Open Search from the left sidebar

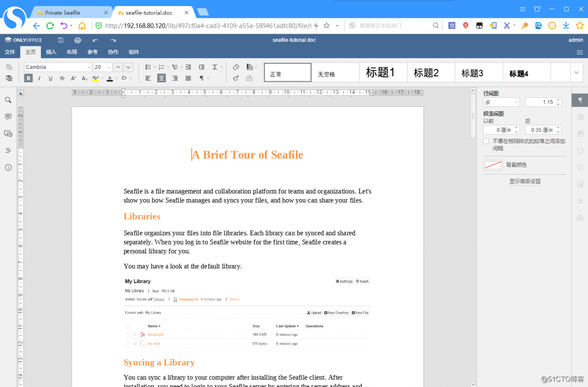click(8, 100)
